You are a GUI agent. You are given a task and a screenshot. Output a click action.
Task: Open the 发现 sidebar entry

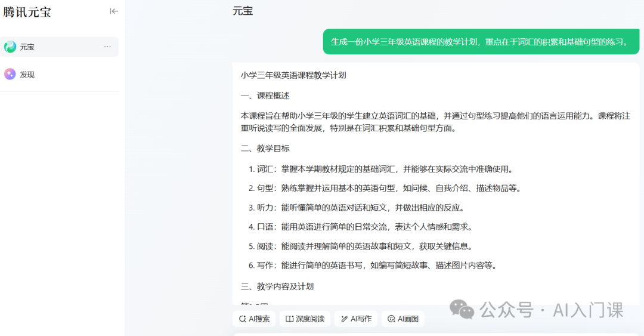pos(59,75)
